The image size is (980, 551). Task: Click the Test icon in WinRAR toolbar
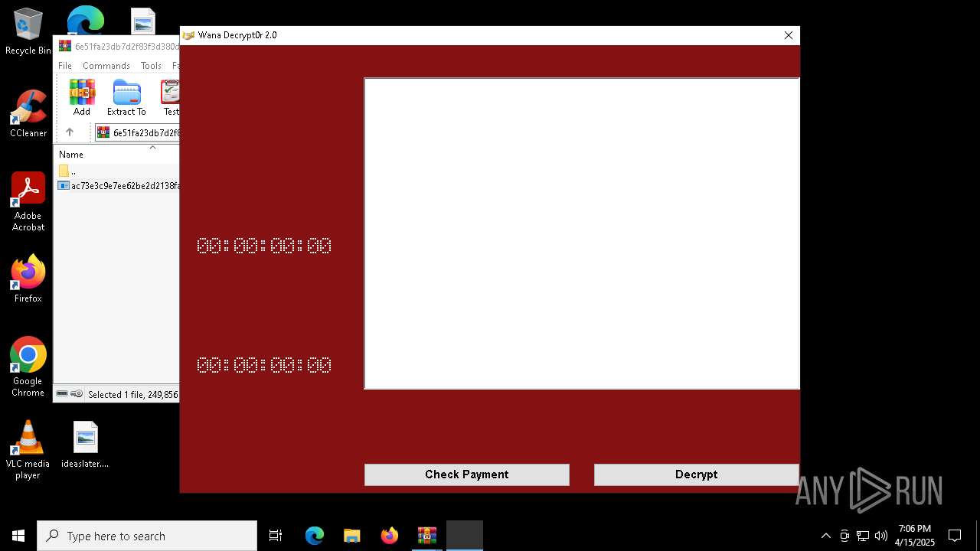pyautogui.click(x=170, y=97)
